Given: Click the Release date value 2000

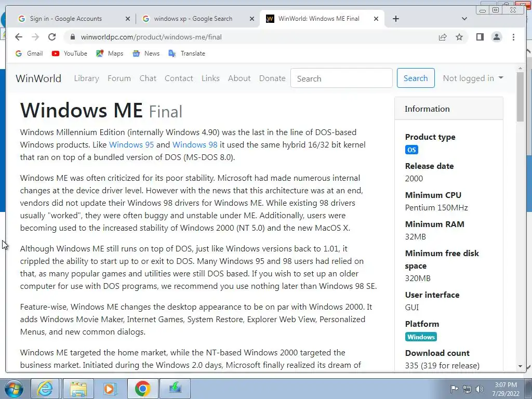Looking at the screenshot, I should (414, 179).
